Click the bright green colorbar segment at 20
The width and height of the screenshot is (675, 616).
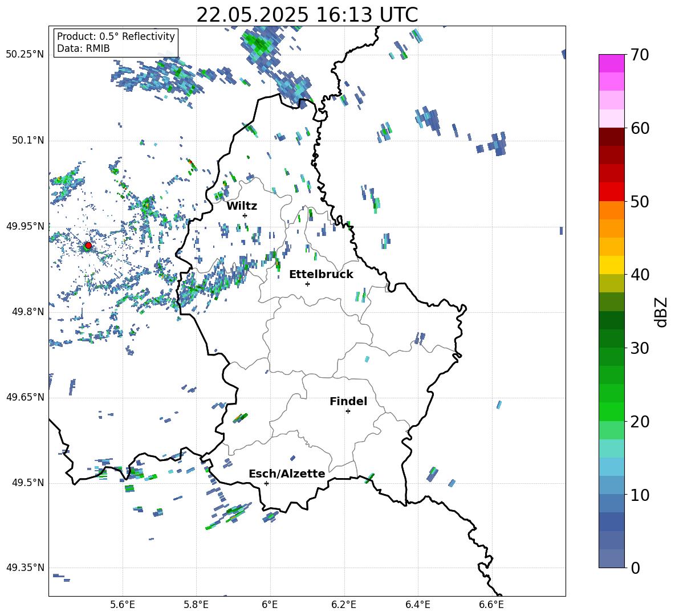point(611,411)
